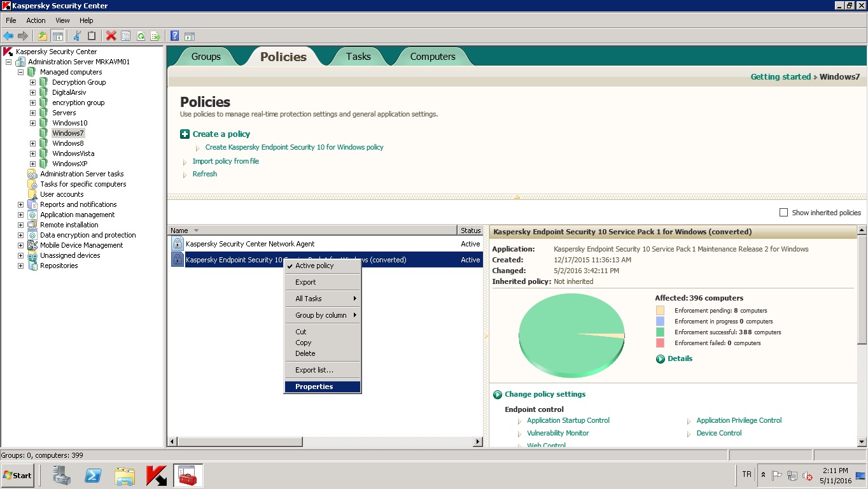Click the Import policy from file link
The width and height of the screenshot is (868, 489).
(225, 161)
